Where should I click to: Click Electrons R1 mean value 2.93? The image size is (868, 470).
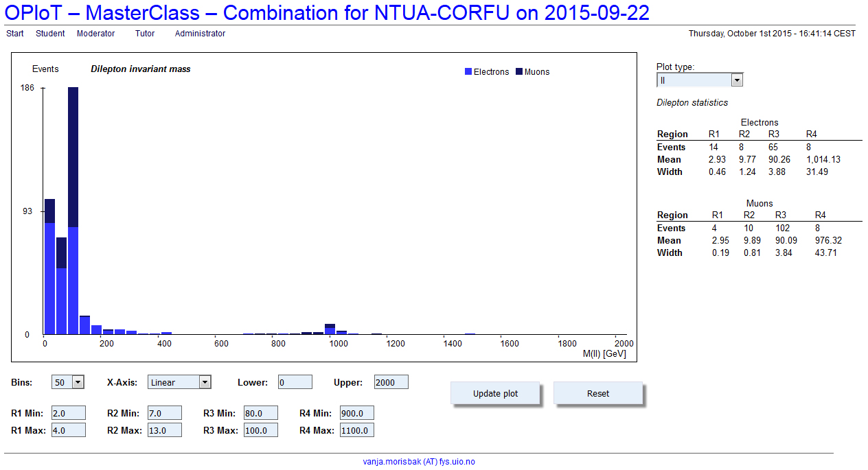click(717, 160)
